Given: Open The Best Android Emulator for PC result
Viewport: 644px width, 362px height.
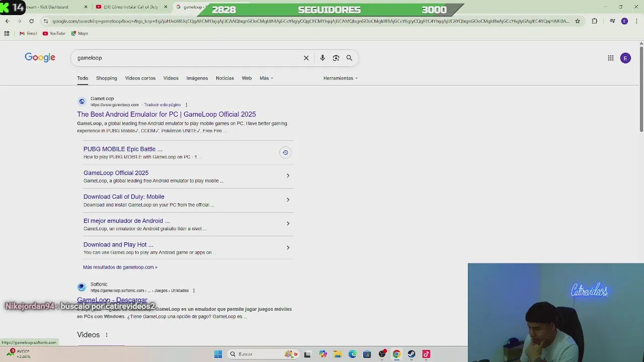Looking at the screenshot, I should coord(167,115).
